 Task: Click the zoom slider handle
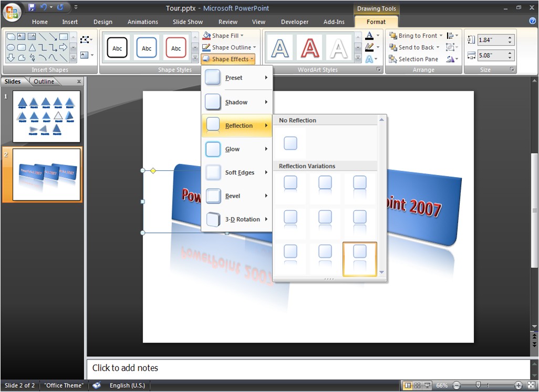(478, 385)
